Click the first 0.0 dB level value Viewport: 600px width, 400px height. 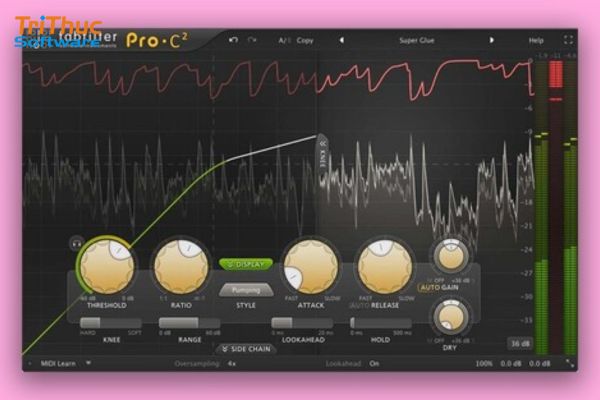(x=511, y=364)
